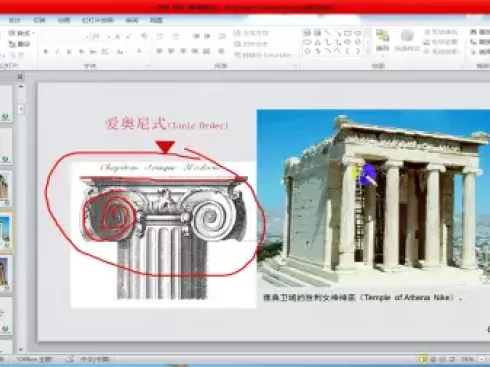The image size is (490, 367).
Task: Expand the slide layout (版式) dropdown
Action: 22,33
